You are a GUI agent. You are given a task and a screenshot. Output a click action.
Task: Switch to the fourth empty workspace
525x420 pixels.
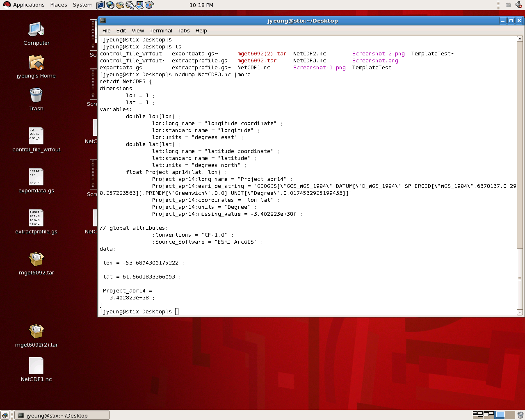pos(510,415)
